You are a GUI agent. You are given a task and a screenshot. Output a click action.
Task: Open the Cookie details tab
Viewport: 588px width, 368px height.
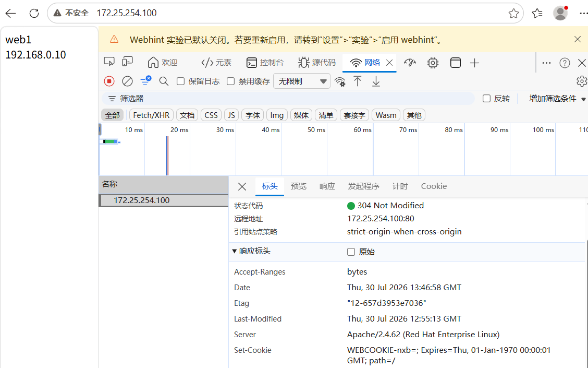pyautogui.click(x=434, y=186)
